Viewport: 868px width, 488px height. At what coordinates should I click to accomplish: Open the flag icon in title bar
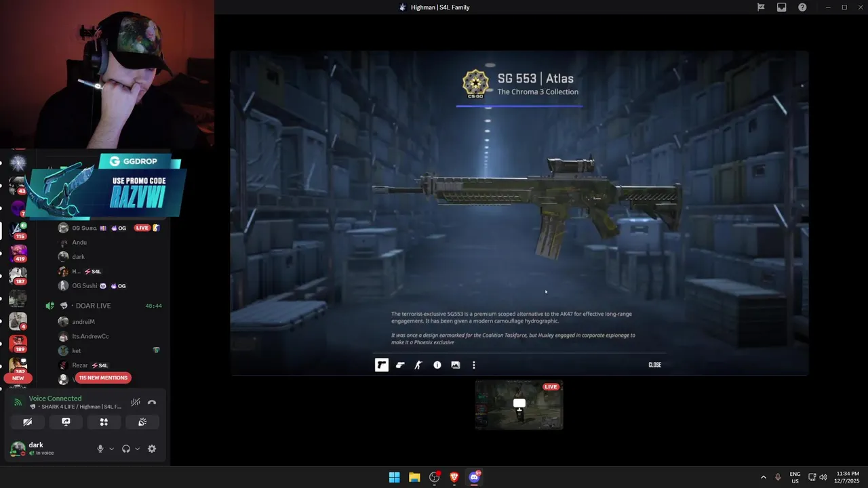coord(761,7)
